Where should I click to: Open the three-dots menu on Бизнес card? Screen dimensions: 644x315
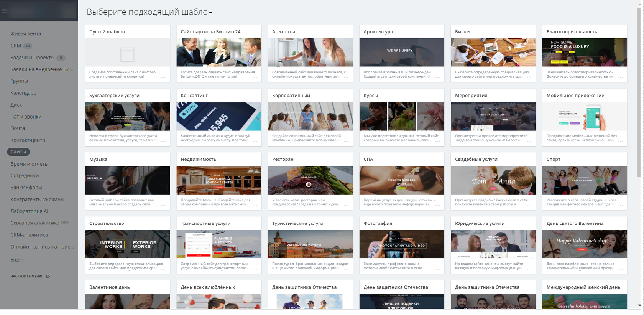pos(529,78)
